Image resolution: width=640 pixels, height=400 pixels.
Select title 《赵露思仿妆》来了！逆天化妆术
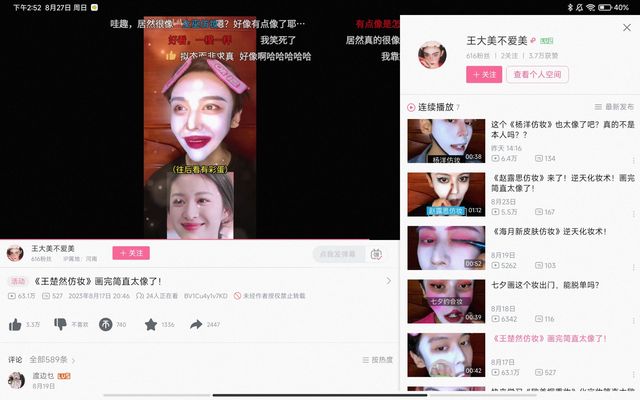562,183
